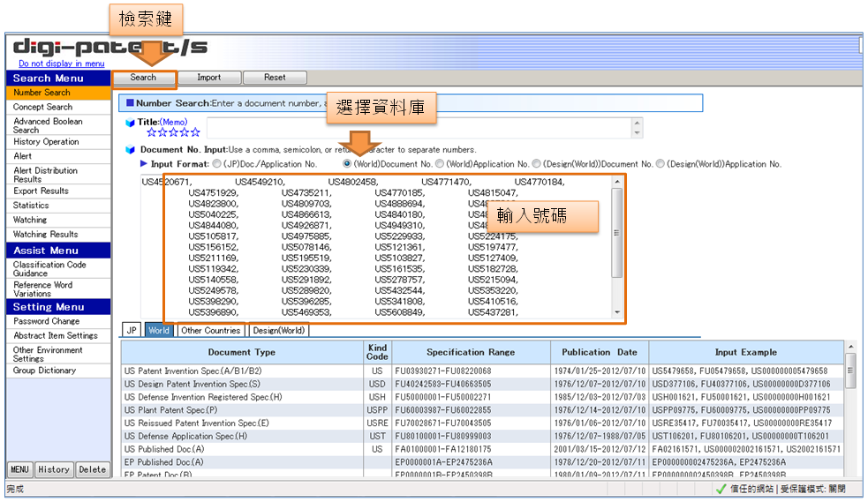Open Alert Distribution Results

58,175
